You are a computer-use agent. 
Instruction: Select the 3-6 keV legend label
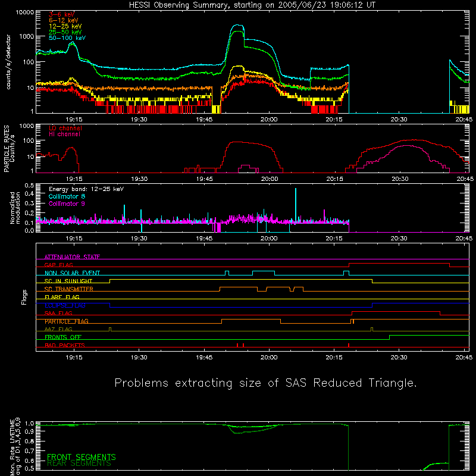point(62,14)
